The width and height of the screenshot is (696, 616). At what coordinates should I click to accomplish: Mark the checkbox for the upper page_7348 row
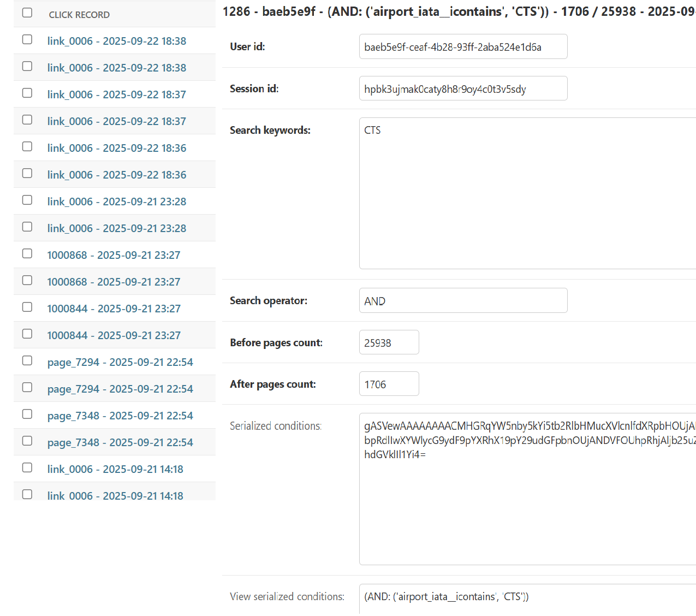click(x=27, y=414)
